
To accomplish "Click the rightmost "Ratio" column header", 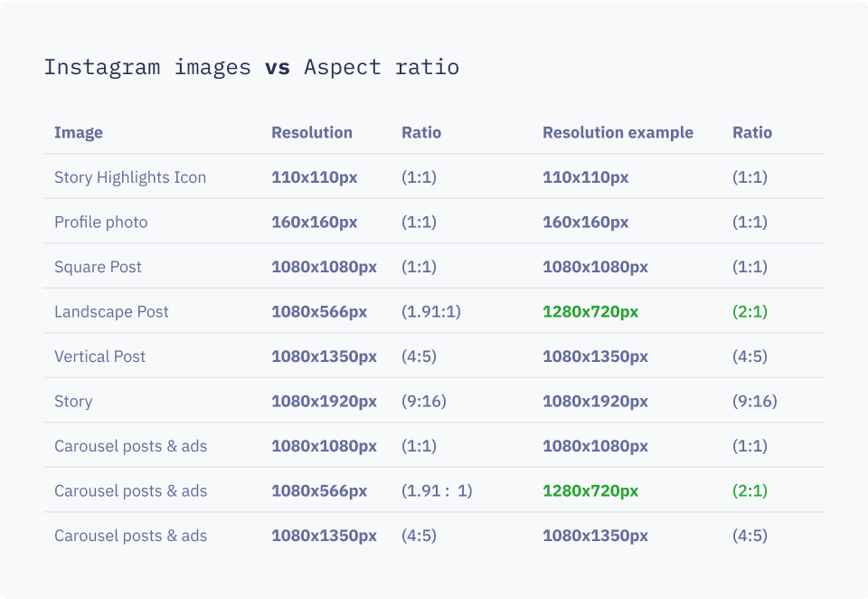I will [752, 132].
